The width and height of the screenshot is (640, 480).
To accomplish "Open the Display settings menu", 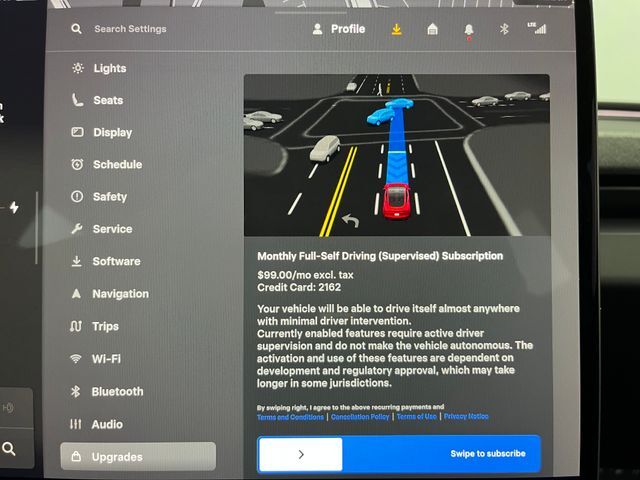I will coord(113,133).
